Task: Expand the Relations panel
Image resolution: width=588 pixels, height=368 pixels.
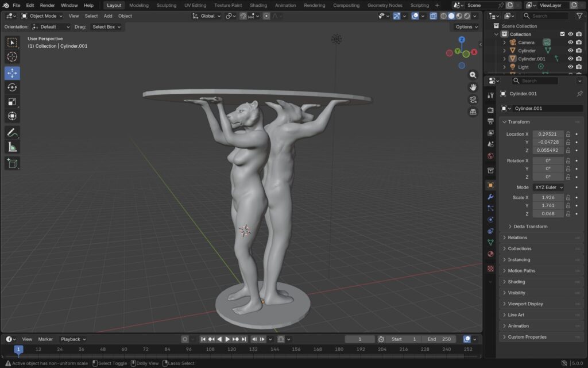Action: click(517, 237)
